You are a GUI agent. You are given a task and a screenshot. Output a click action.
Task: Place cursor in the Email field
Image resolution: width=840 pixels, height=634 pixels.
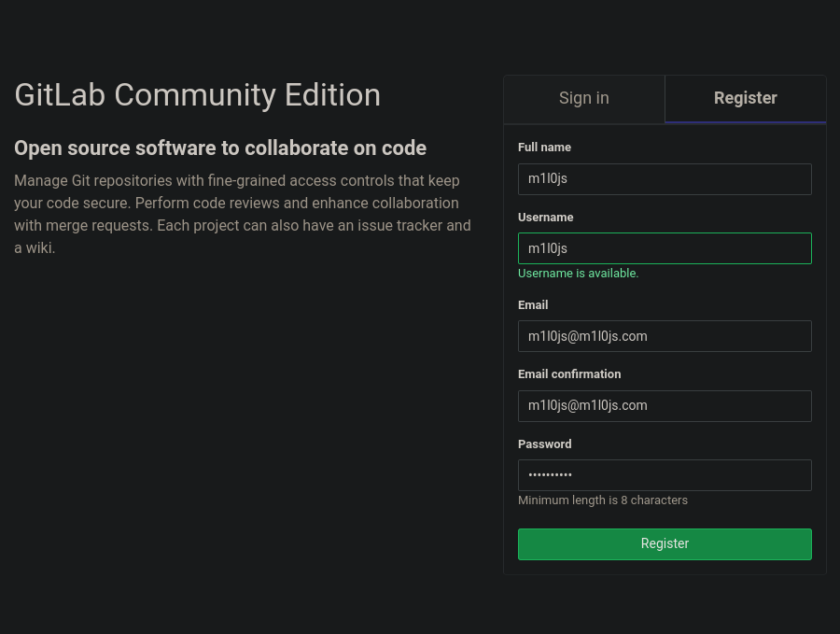tap(665, 336)
